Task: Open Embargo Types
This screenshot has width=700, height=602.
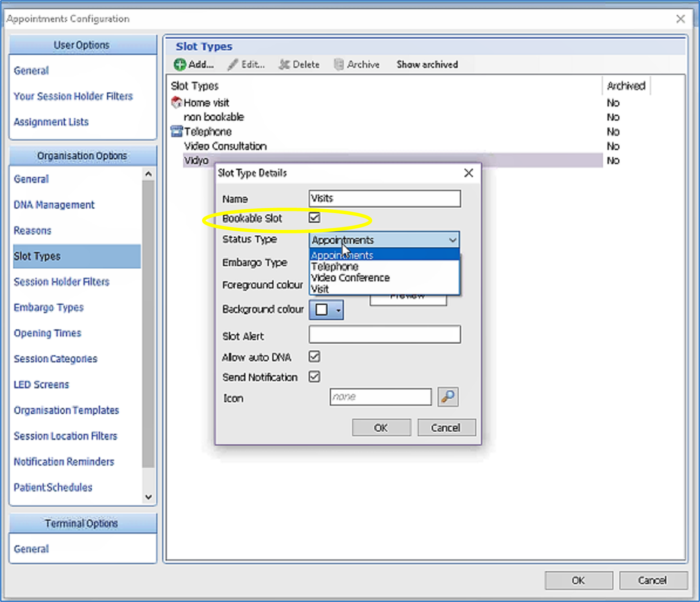Action: [48, 308]
